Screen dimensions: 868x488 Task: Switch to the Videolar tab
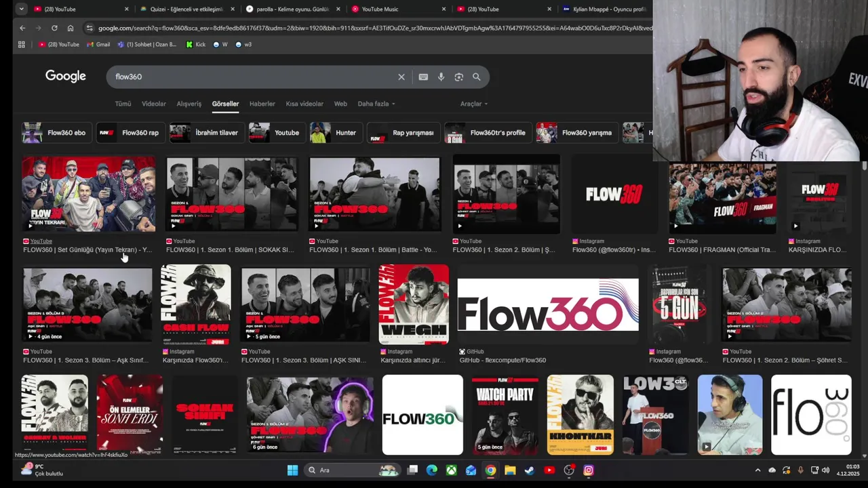point(154,104)
